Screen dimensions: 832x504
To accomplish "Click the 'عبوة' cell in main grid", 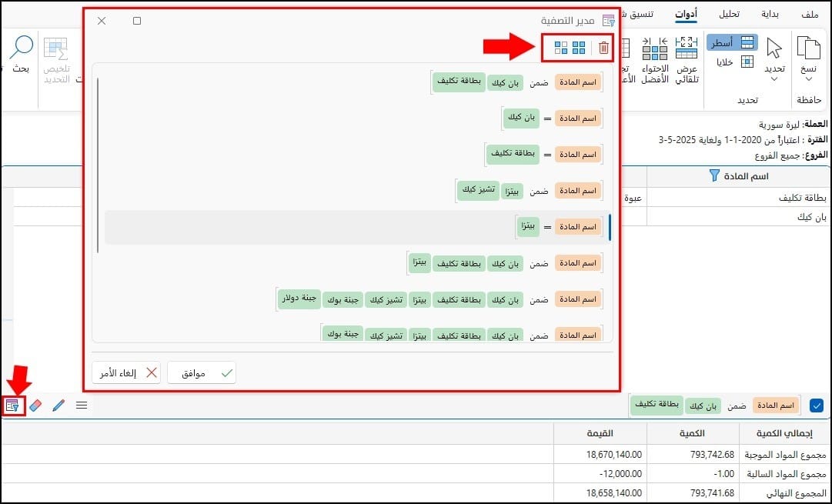I will 633,197.
